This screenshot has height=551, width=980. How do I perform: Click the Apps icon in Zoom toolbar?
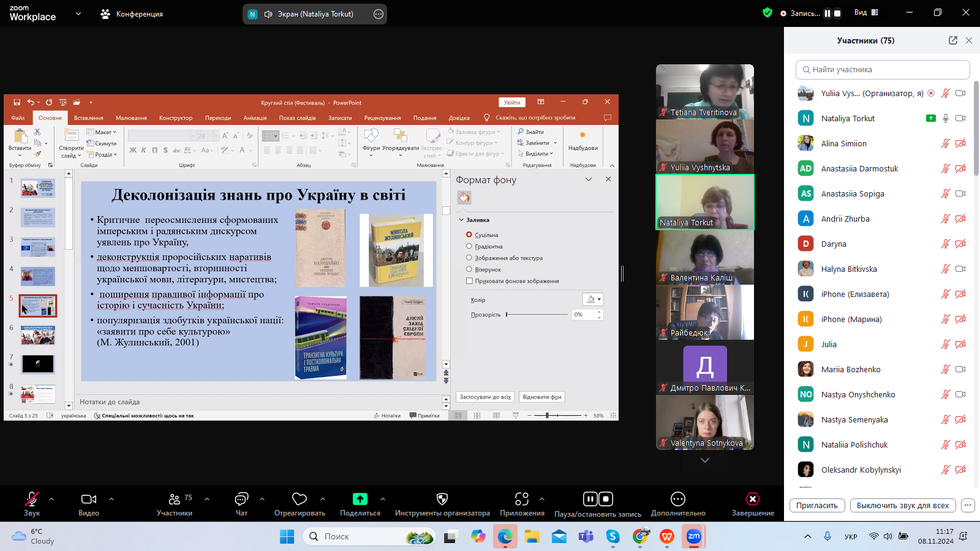(x=522, y=500)
